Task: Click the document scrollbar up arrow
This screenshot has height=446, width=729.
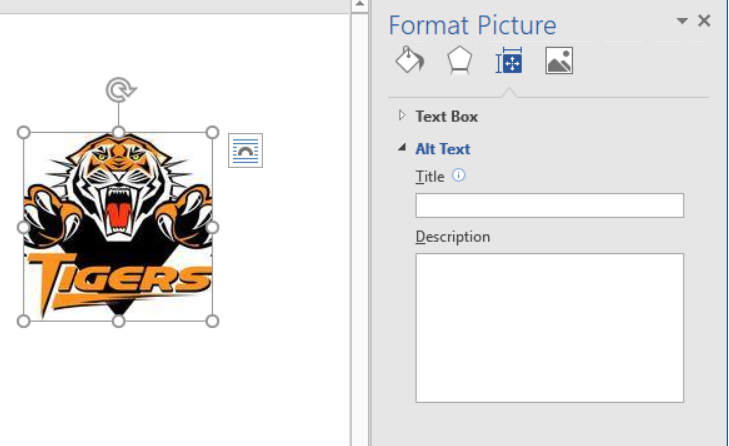Action: (360, 5)
